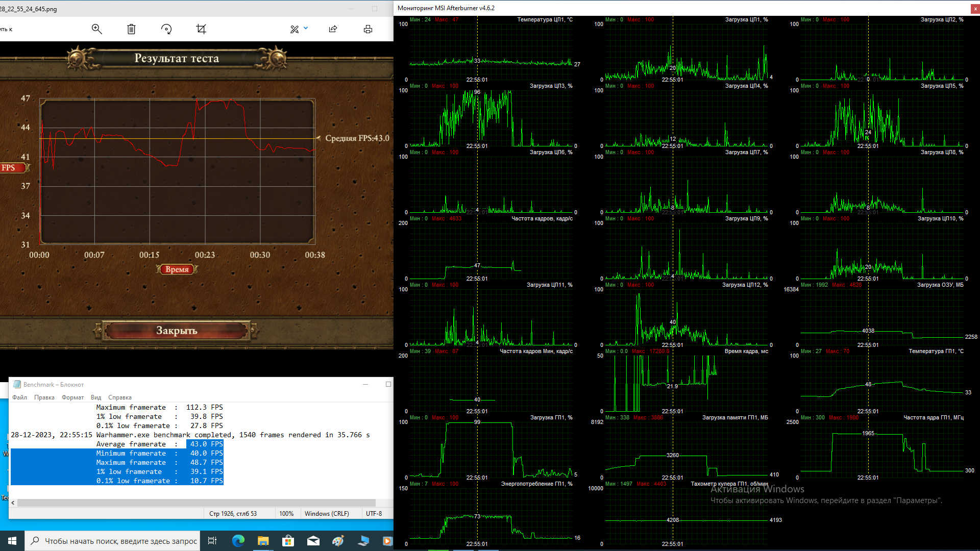Expand the edit tools dropdown chevron
The image size is (980, 551).
click(x=306, y=29)
